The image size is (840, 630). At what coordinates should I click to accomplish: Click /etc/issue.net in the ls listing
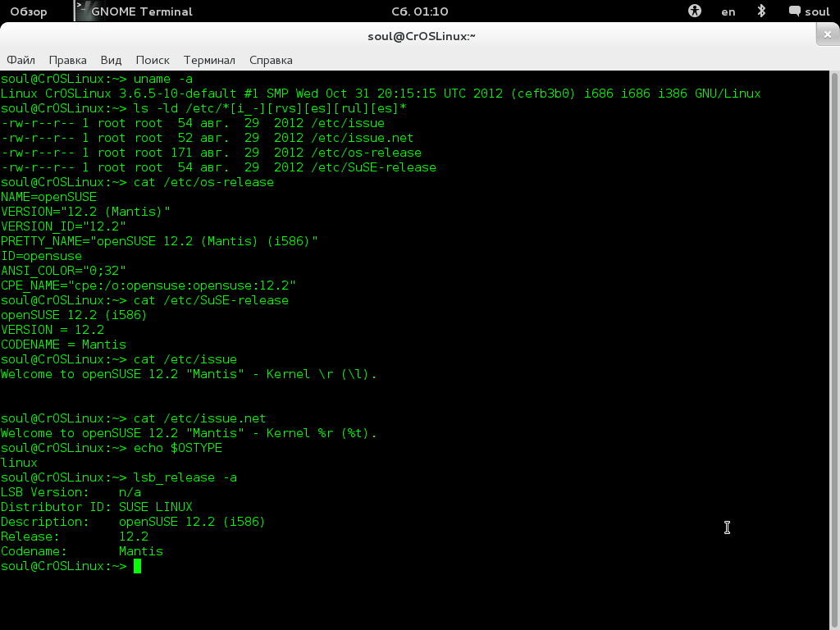click(362, 138)
